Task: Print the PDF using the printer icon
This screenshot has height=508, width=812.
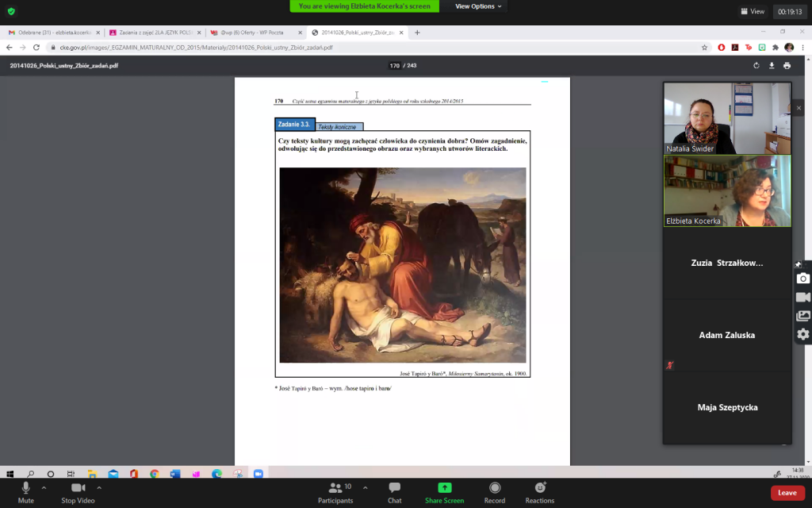Action: 787,66
